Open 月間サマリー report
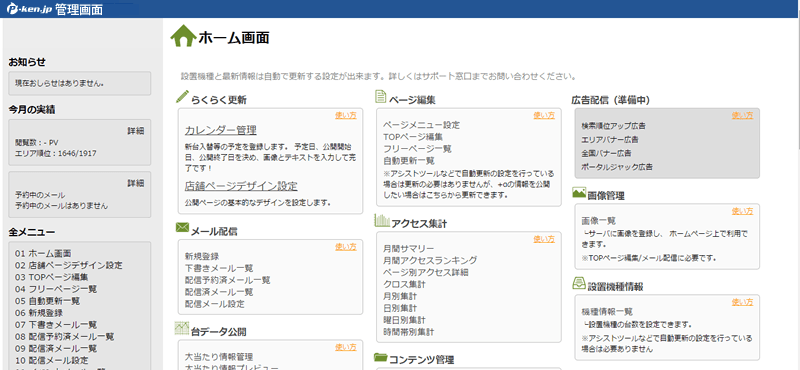Screen dimensions: 800x370 pyautogui.click(x=409, y=249)
